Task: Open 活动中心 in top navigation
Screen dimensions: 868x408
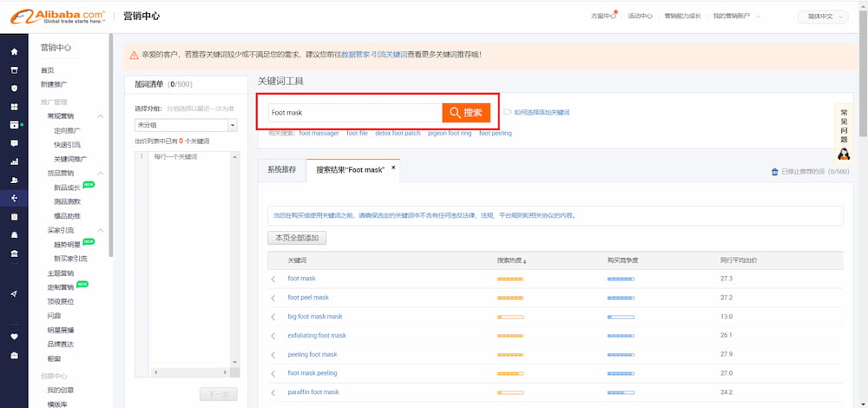Action: (640, 16)
